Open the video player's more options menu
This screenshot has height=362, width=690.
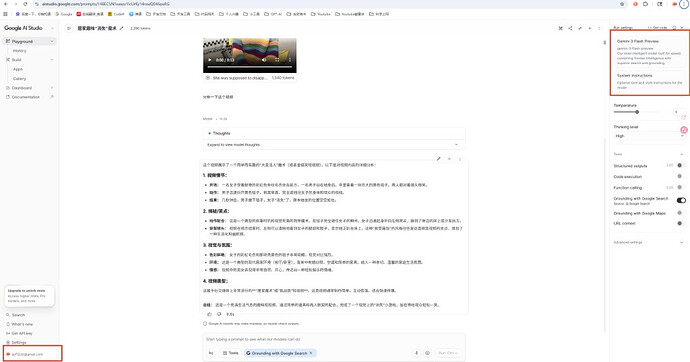tap(290, 60)
